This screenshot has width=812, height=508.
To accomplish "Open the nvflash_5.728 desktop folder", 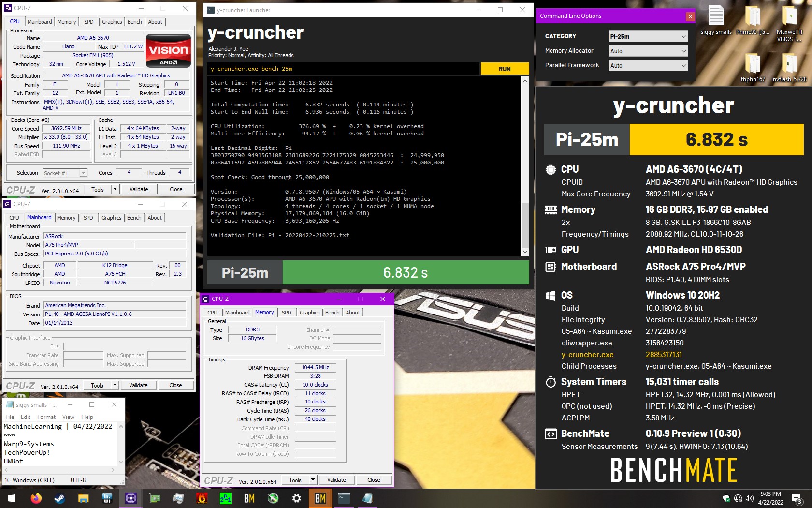I will coord(789,68).
